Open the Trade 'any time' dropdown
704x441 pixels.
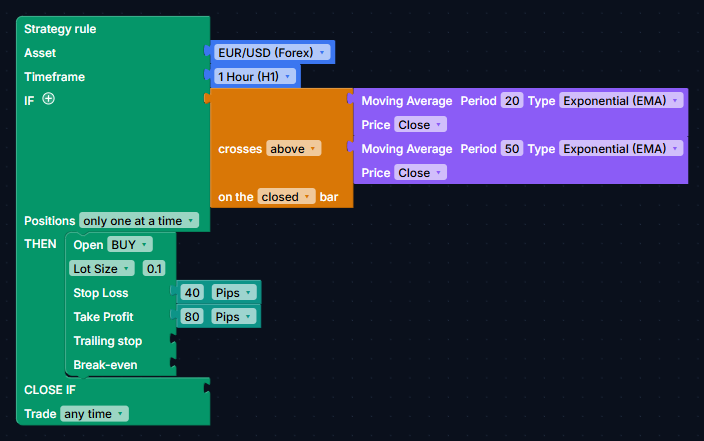point(94,414)
